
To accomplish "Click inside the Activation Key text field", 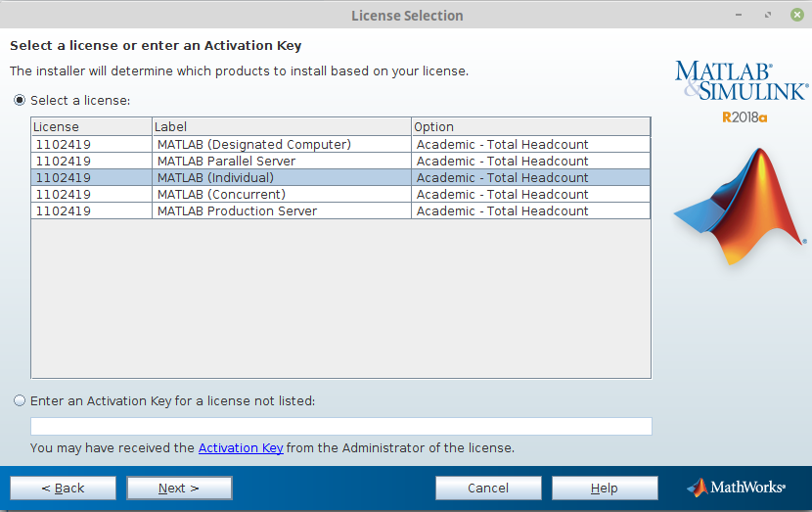I will coord(340,426).
